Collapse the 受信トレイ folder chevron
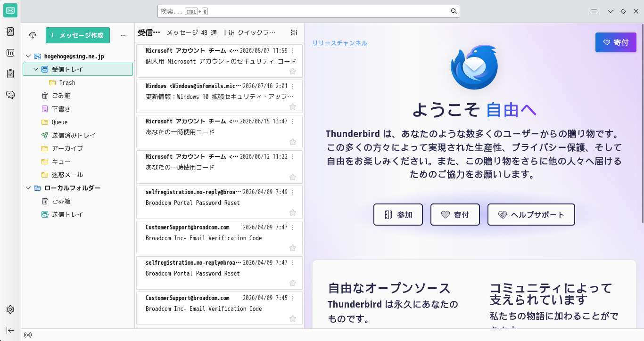 click(x=36, y=69)
